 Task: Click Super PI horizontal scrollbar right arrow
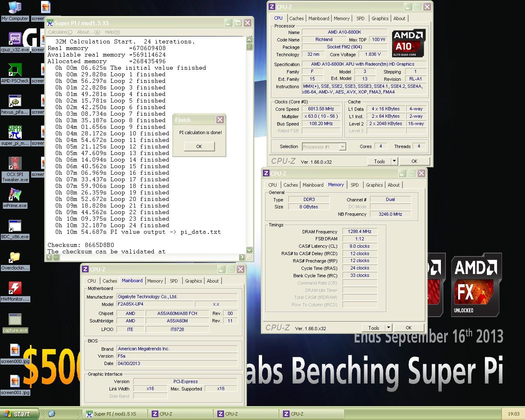pyautogui.click(x=242, y=257)
